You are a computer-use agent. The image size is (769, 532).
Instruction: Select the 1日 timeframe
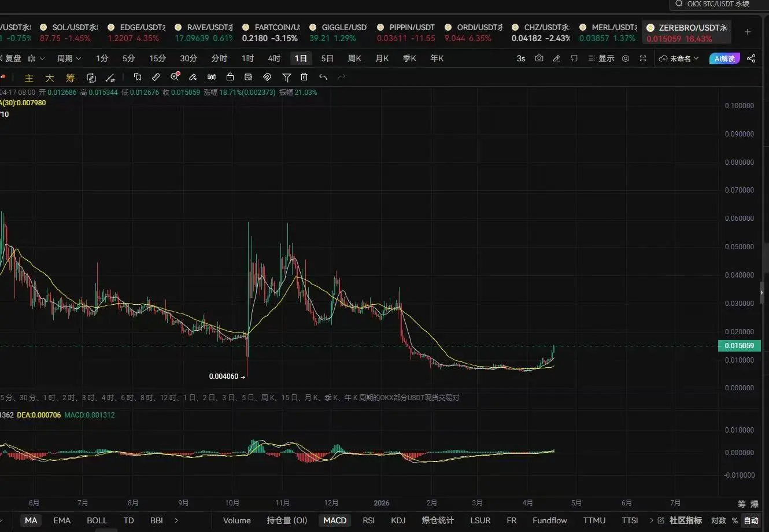click(301, 58)
